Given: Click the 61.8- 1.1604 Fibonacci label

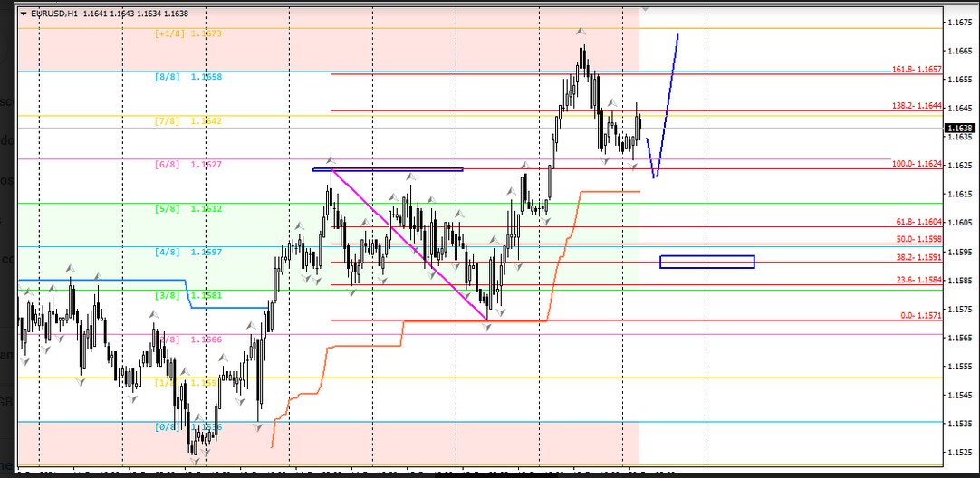Looking at the screenshot, I should (918, 222).
